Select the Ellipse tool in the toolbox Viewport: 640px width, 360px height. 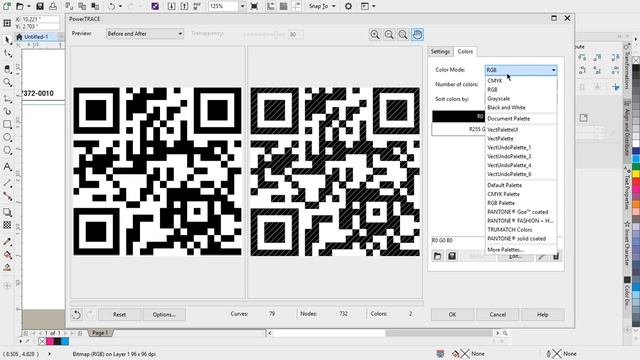click(x=7, y=138)
